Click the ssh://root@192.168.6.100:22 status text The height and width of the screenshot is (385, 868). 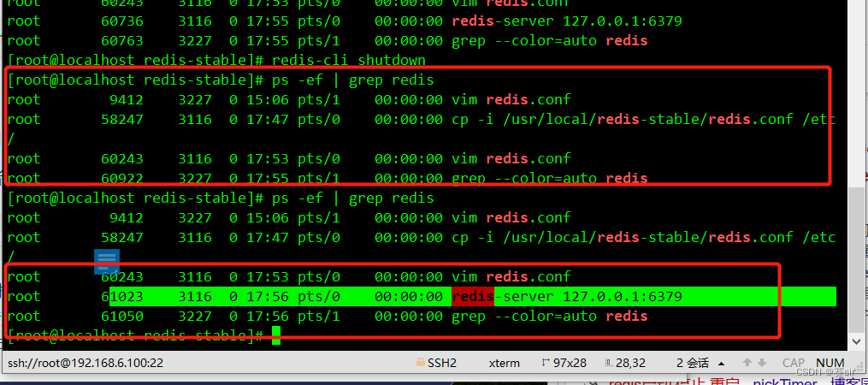coord(86,363)
